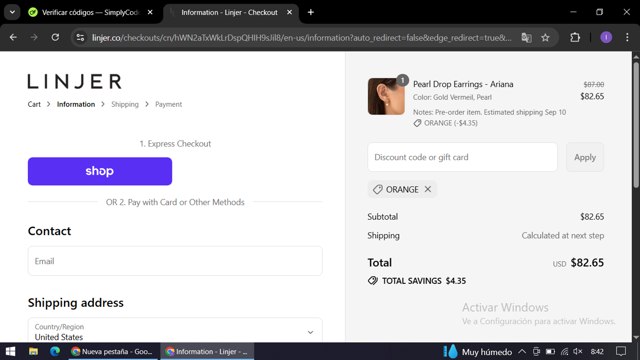Open the Chrome three-dot menu

tap(627, 38)
